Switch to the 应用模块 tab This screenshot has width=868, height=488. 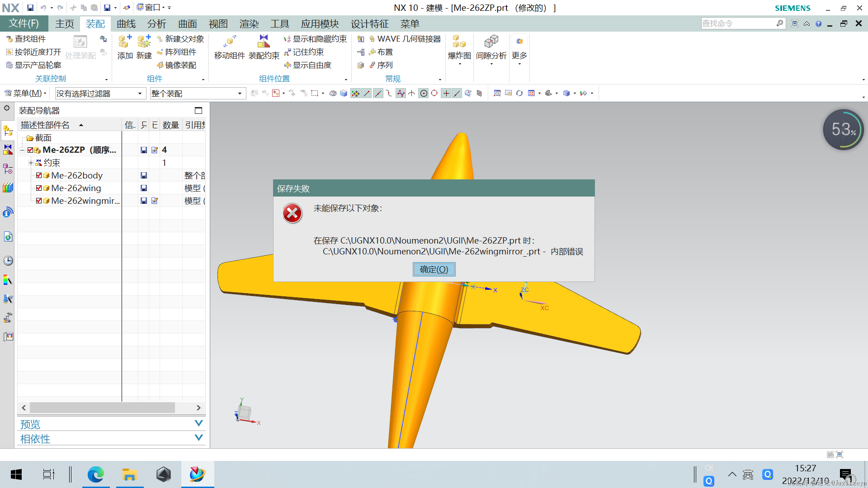click(320, 23)
